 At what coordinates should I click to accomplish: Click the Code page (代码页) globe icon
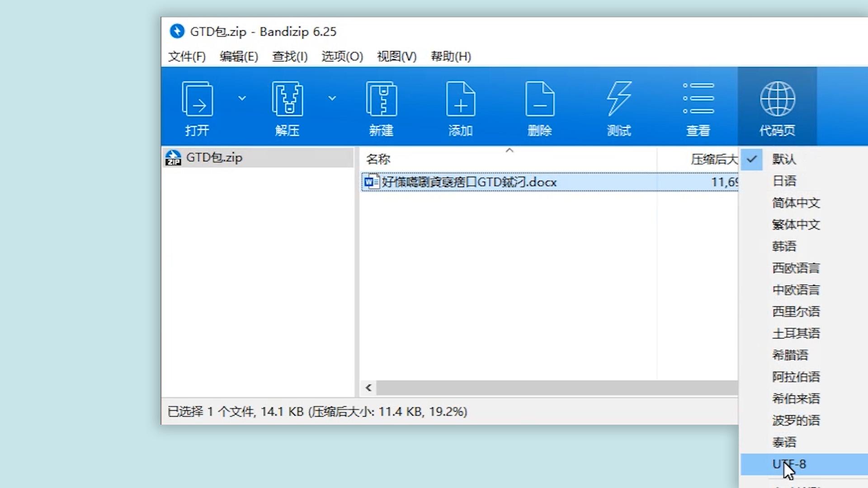click(x=777, y=99)
